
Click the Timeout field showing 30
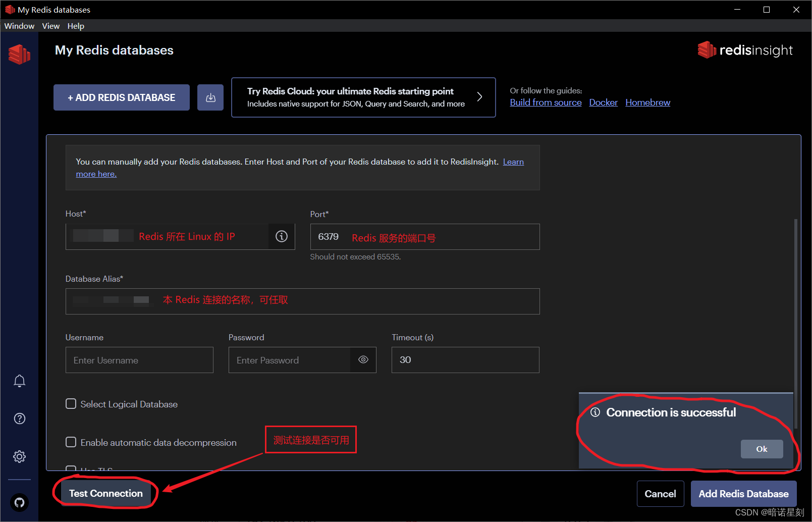(465, 360)
